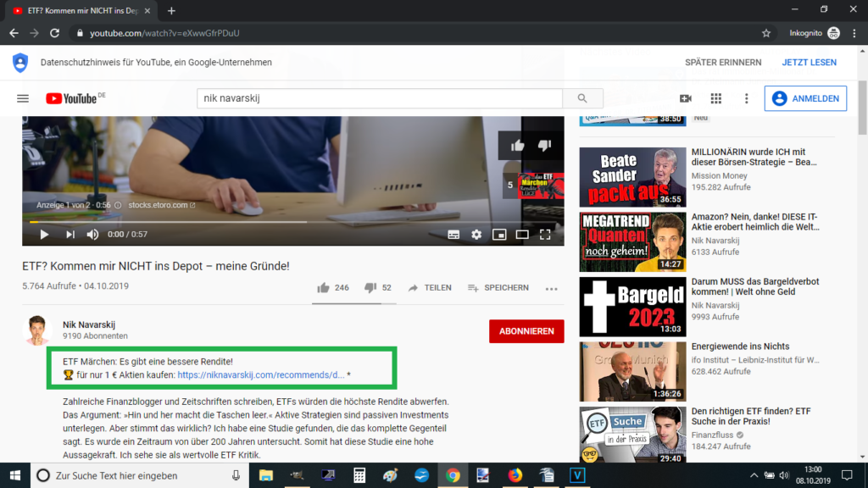Open Bargeld 2023 video thumbnail
Screen dimensions: 868x488
click(x=632, y=307)
